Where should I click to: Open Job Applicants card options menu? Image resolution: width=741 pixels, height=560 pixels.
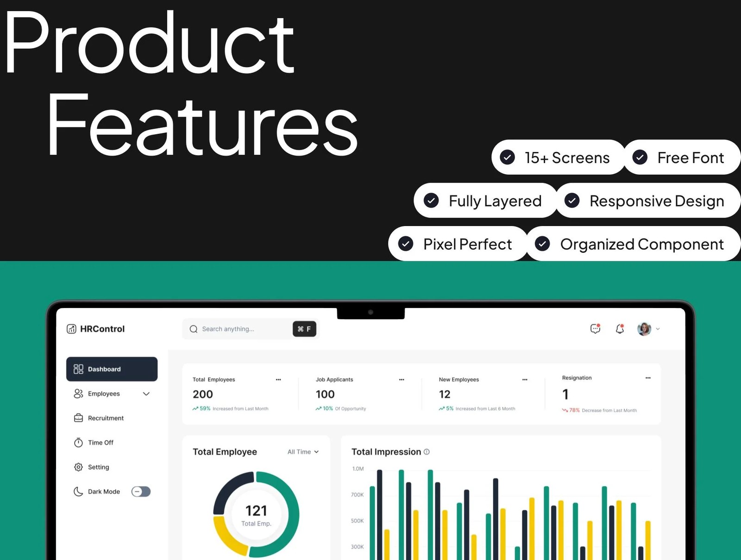pyautogui.click(x=402, y=379)
